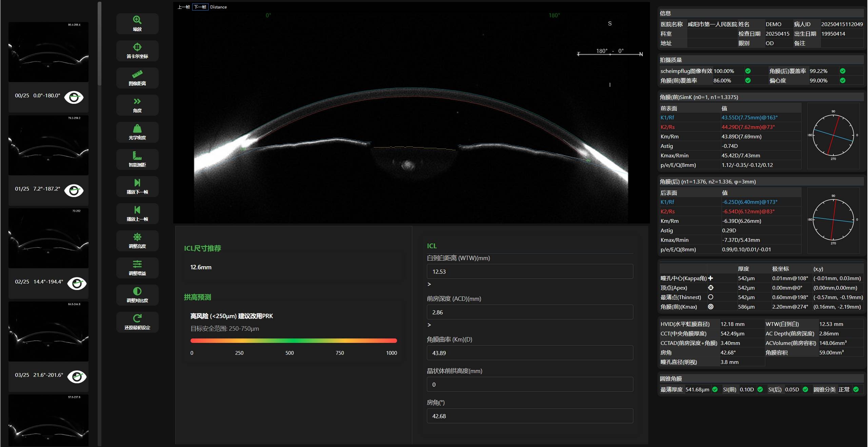Open the 01/25 7.2°-187.2° scan thumbnail

(48, 145)
